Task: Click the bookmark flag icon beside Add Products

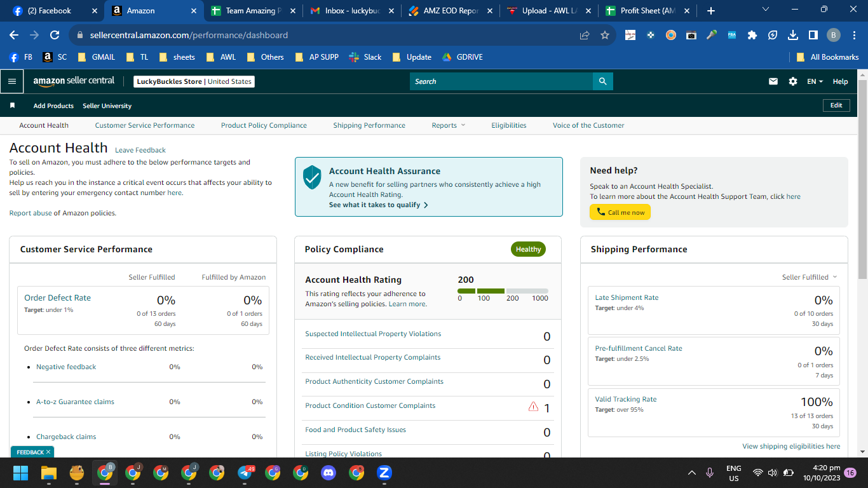Action: click(12, 105)
